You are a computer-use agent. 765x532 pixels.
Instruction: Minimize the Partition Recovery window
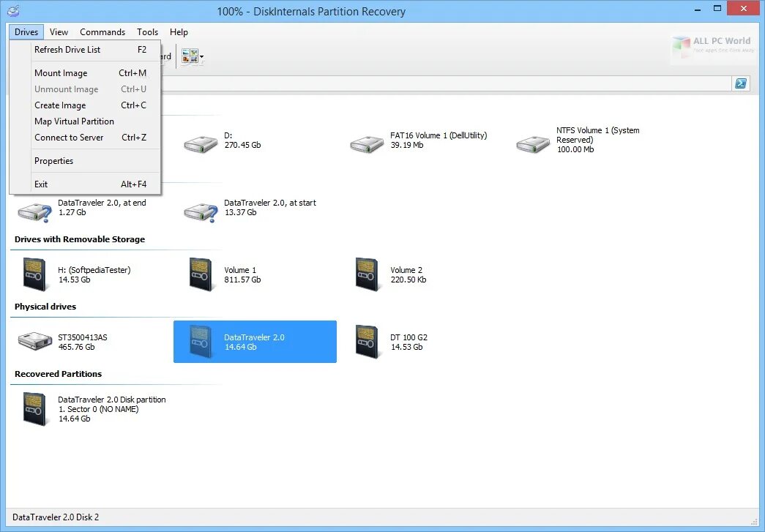coord(697,9)
